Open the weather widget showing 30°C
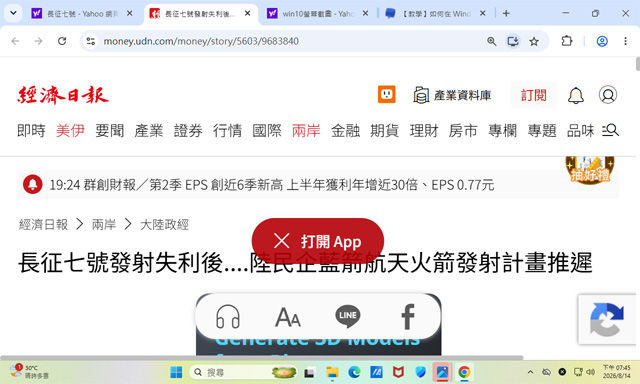This screenshot has width=640, height=384. (29, 372)
